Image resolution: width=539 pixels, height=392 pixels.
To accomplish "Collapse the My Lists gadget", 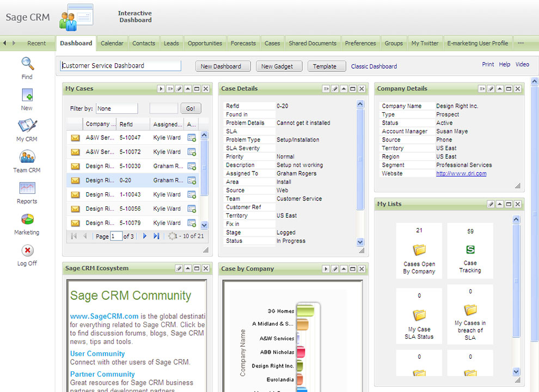I will 500,204.
